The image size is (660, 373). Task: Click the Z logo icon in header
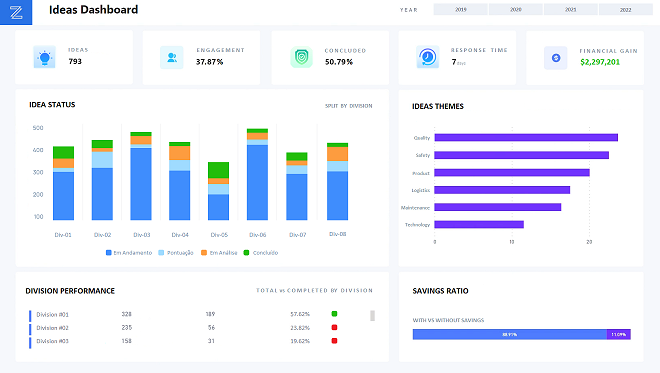[16, 12]
